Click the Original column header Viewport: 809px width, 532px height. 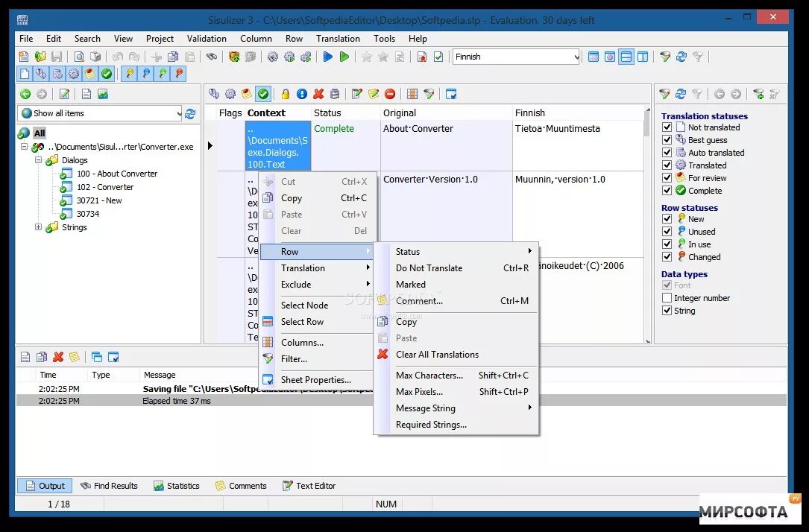click(447, 113)
